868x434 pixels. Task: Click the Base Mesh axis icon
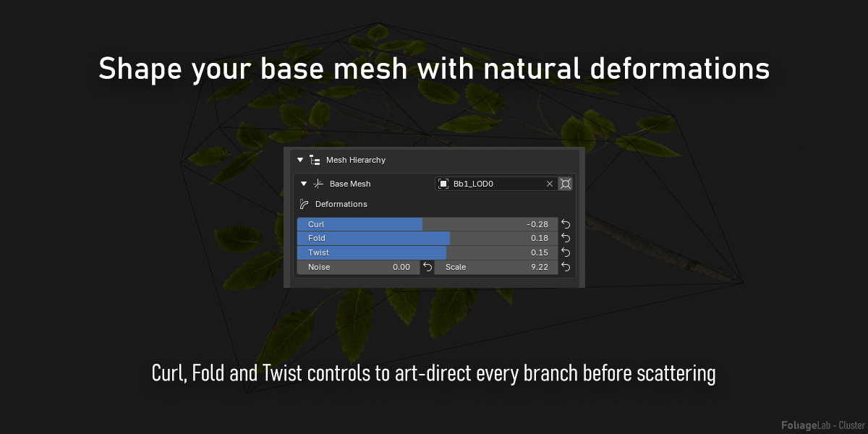pyautogui.click(x=318, y=184)
